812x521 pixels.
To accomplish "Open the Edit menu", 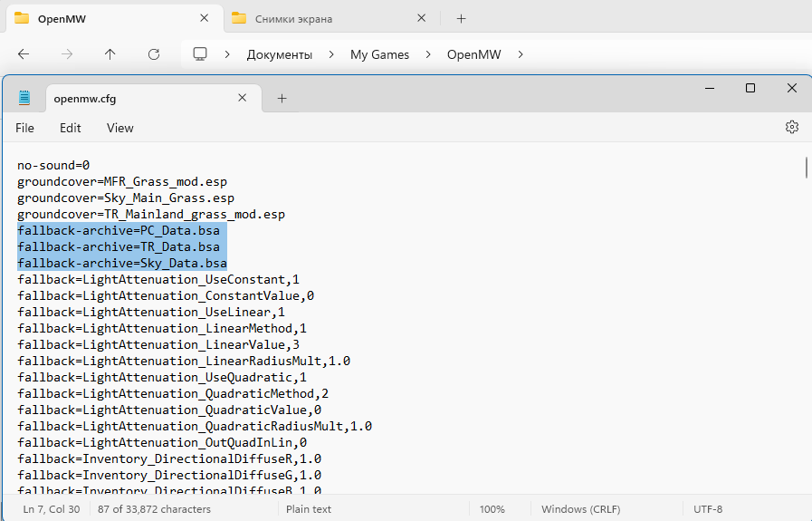I will pyautogui.click(x=71, y=128).
